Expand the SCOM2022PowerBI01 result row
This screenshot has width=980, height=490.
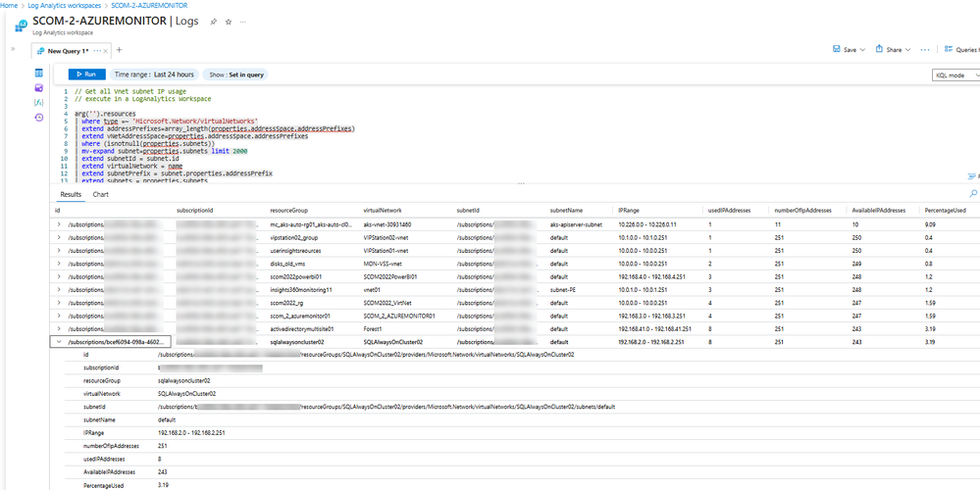click(59, 276)
